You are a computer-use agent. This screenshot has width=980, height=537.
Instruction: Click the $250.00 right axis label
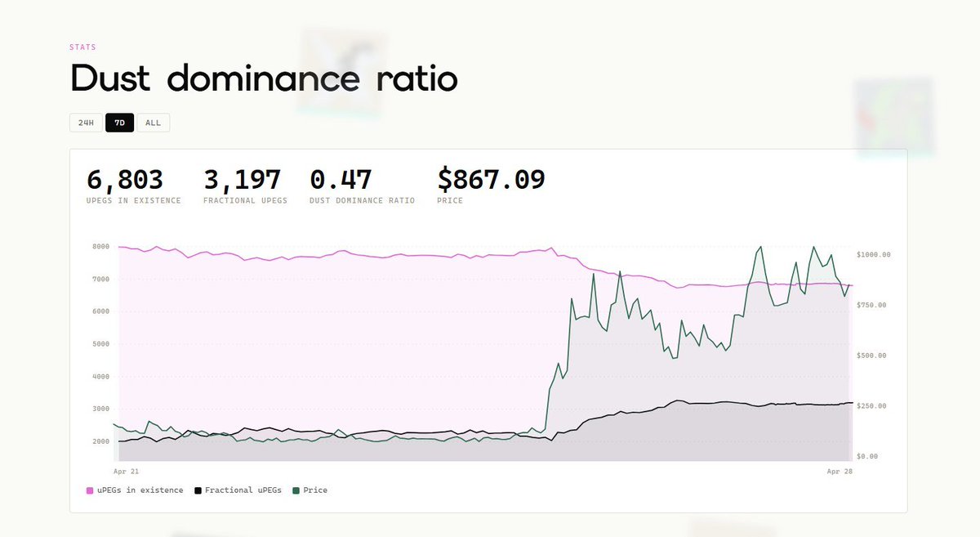871,406
